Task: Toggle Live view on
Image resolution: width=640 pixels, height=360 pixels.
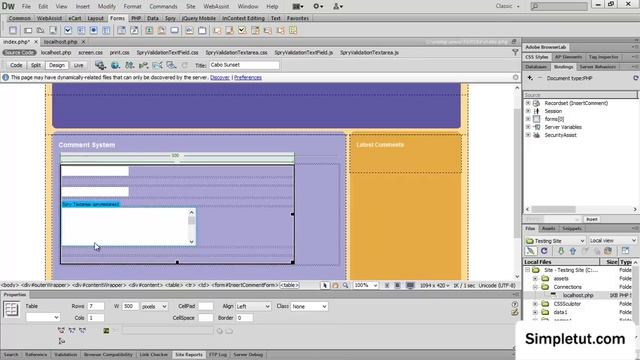Action: coord(78,65)
